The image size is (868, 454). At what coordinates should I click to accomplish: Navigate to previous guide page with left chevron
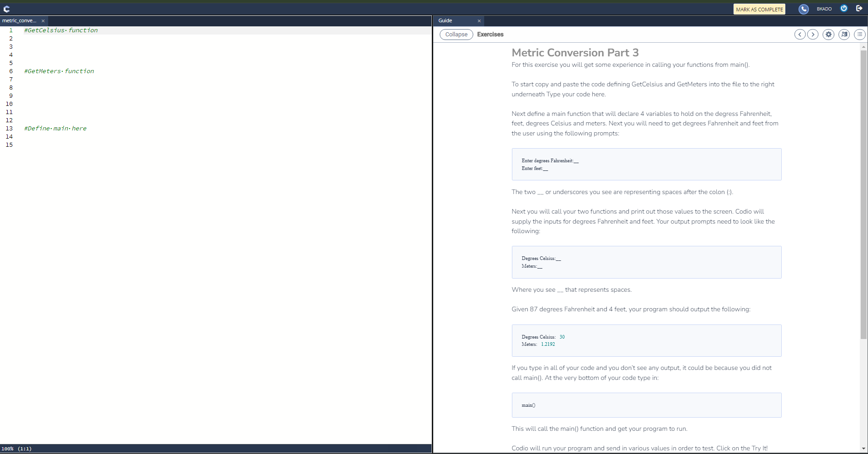[800, 34]
